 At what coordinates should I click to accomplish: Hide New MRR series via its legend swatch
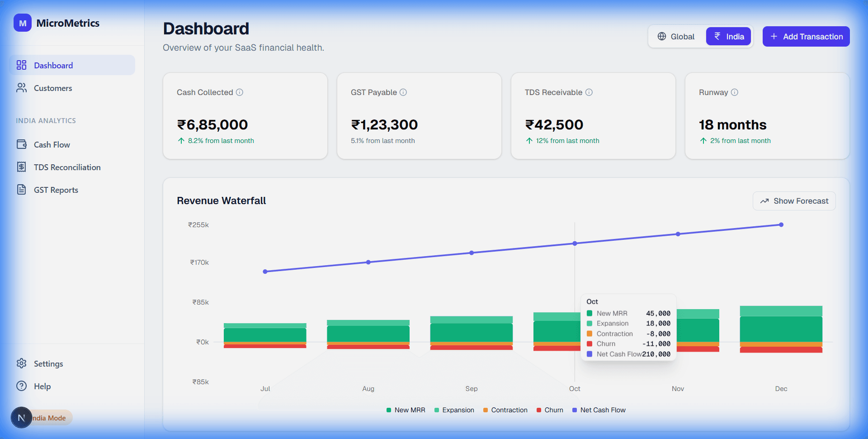pyautogui.click(x=388, y=410)
